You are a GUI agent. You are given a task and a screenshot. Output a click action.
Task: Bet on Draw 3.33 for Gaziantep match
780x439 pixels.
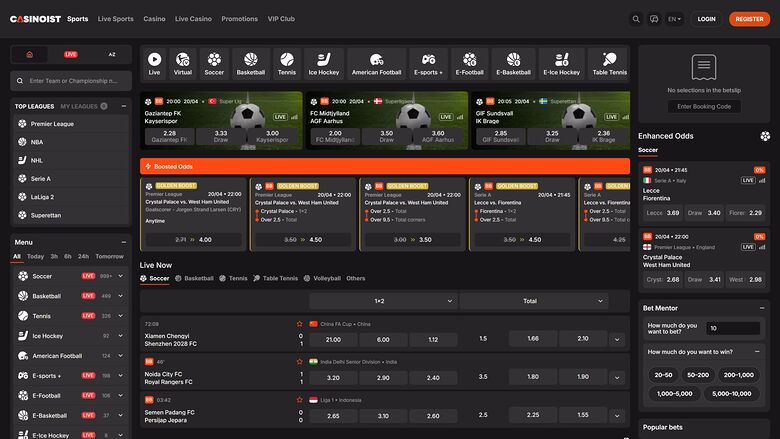coord(221,136)
